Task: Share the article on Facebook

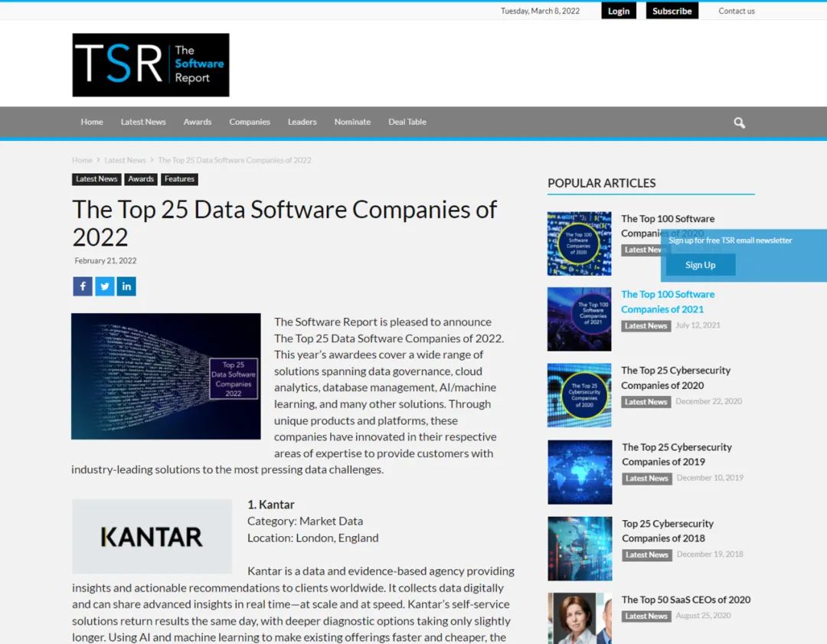Action: point(82,286)
